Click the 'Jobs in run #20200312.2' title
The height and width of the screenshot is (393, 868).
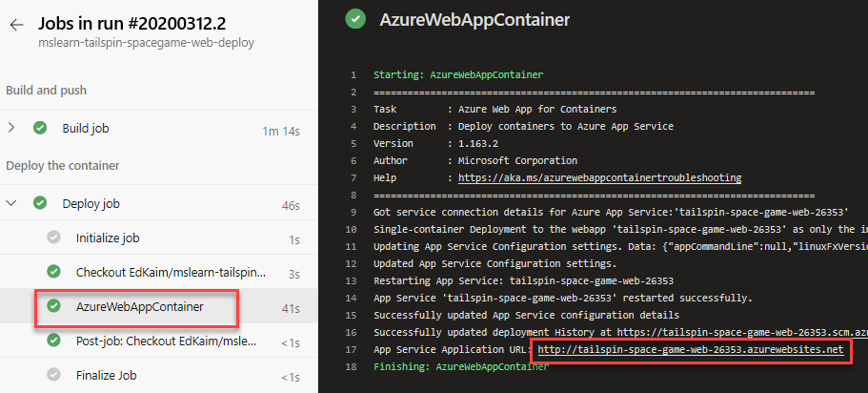[x=131, y=24]
